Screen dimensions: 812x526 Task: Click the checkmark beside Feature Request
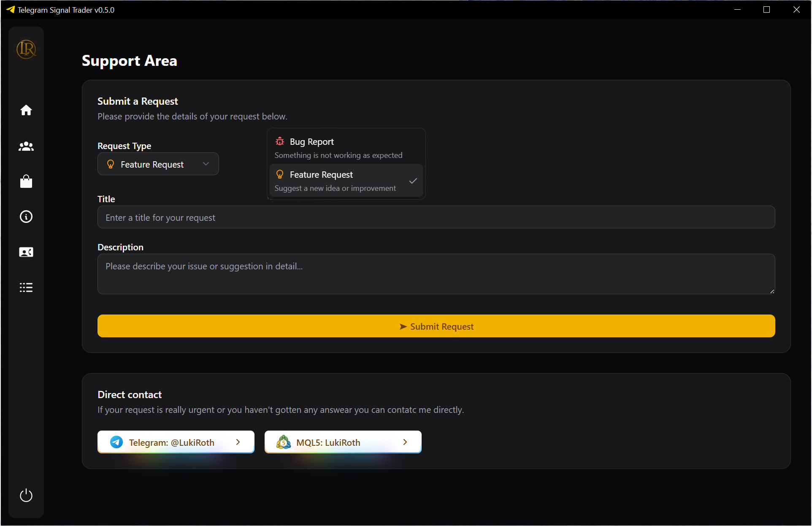(413, 181)
